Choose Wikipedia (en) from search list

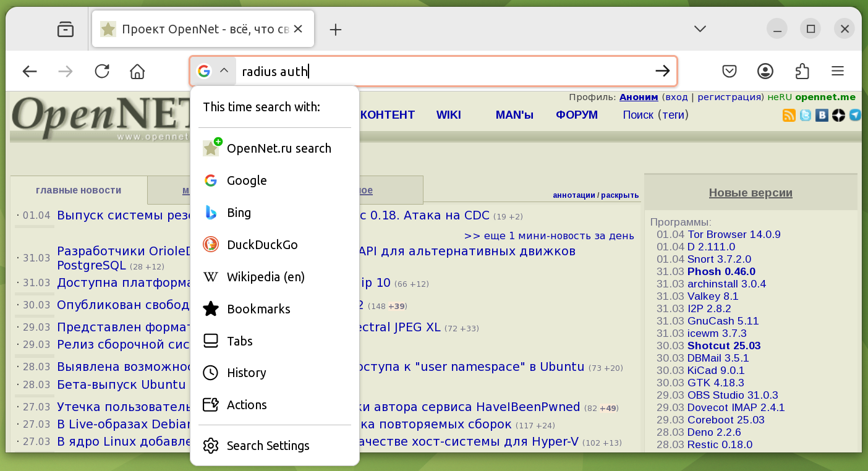click(x=265, y=277)
